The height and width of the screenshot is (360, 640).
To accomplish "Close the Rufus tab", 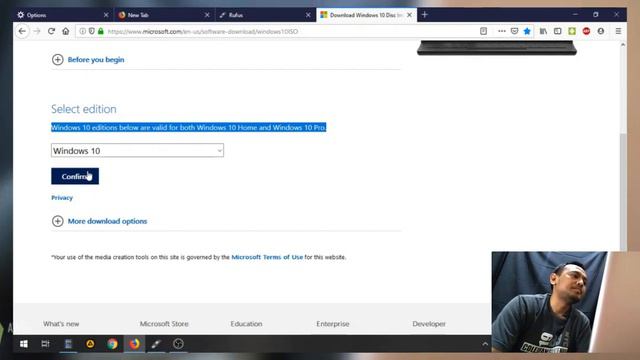I will click(308, 15).
